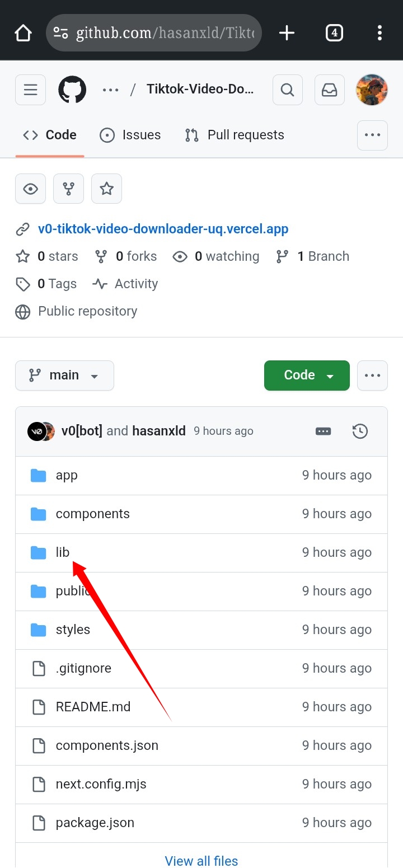Open the lib folder

coord(62,552)
